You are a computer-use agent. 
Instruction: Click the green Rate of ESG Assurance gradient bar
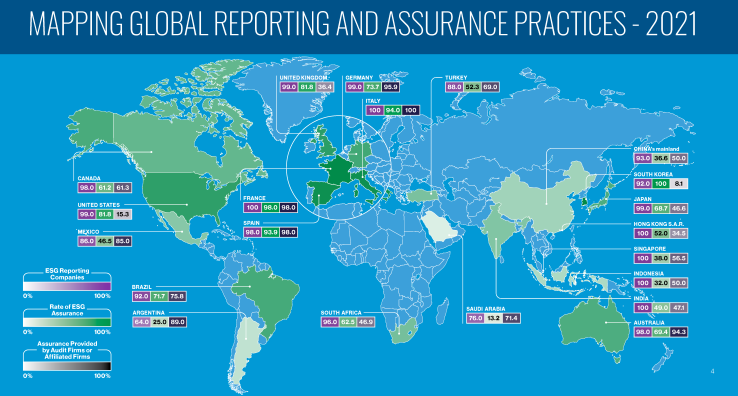(x=67, y=323)
